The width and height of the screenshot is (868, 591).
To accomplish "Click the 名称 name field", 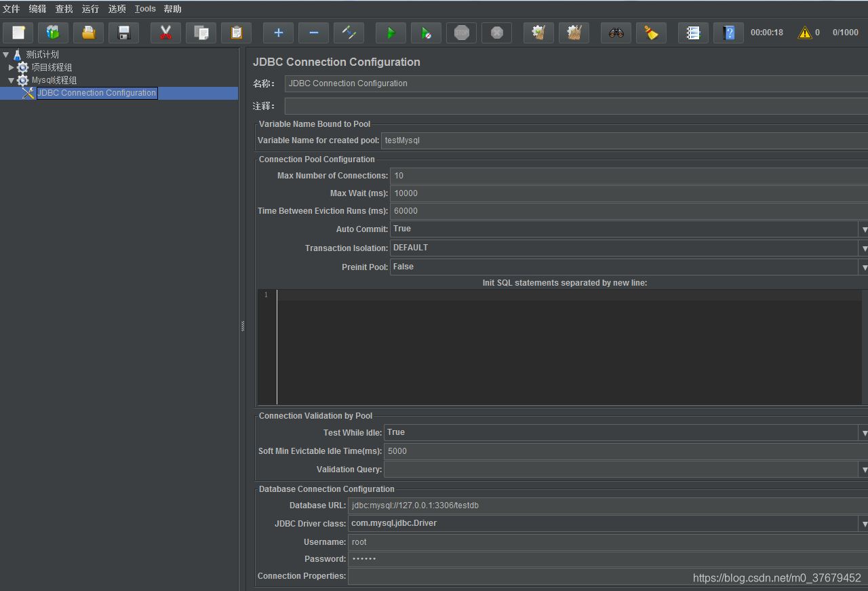I will pos(576,83).
